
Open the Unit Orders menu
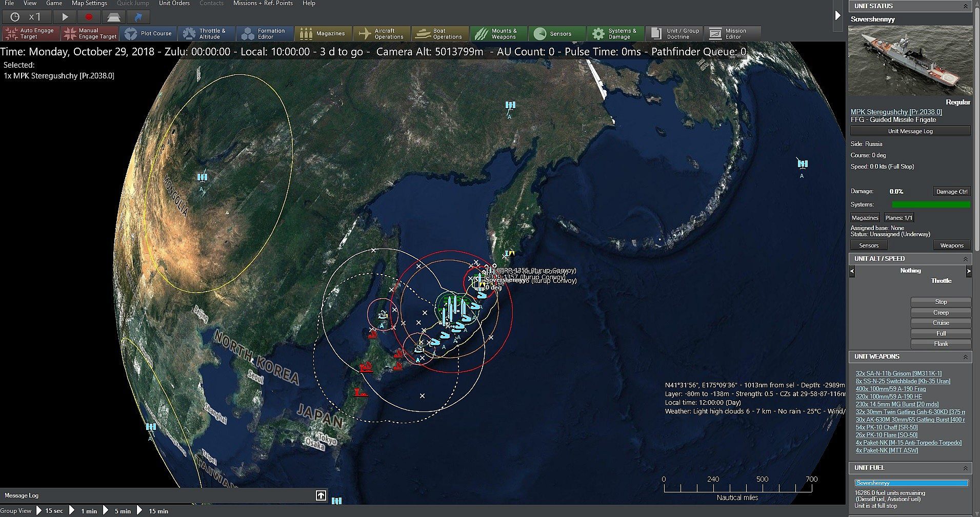click(174, 3)
